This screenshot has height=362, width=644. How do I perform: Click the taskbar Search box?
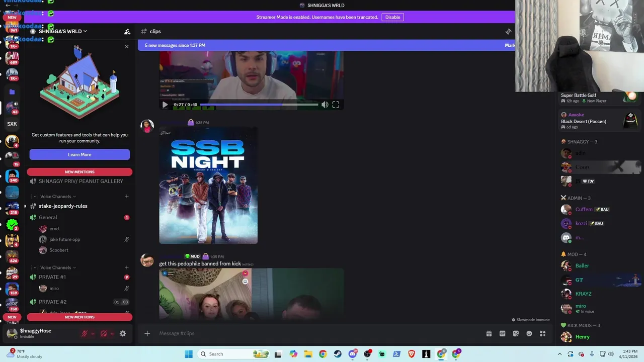[x=233, y=354]
